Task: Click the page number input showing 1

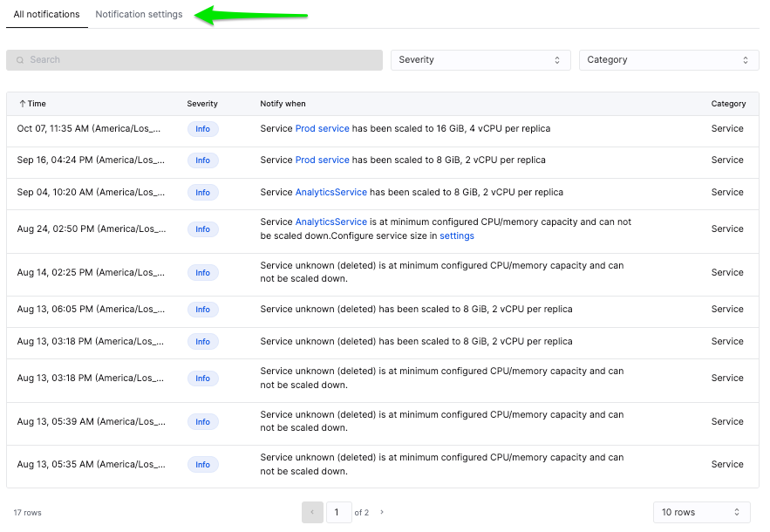Action: coord(338,512)
